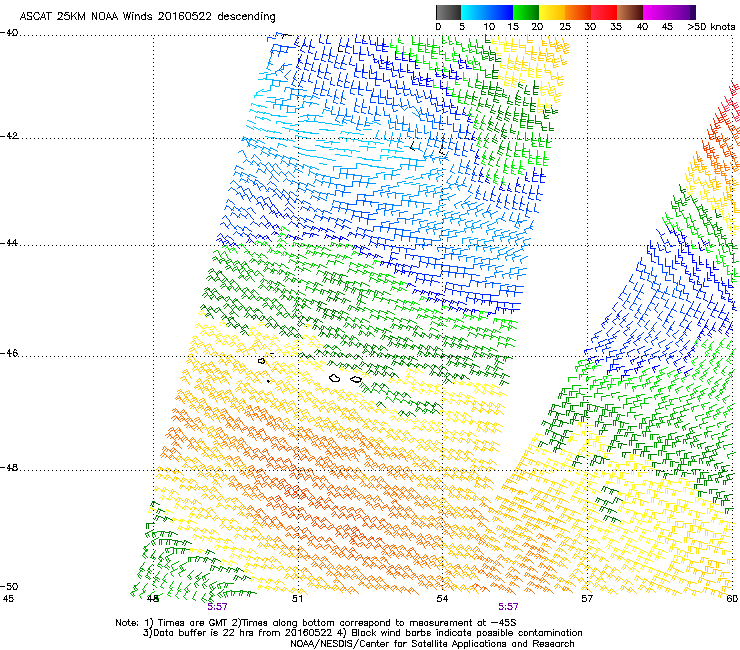Click the purple 5:57 time label between 54 and 57
This screenshot has width=740, height=650.
(x=508, y=607)
